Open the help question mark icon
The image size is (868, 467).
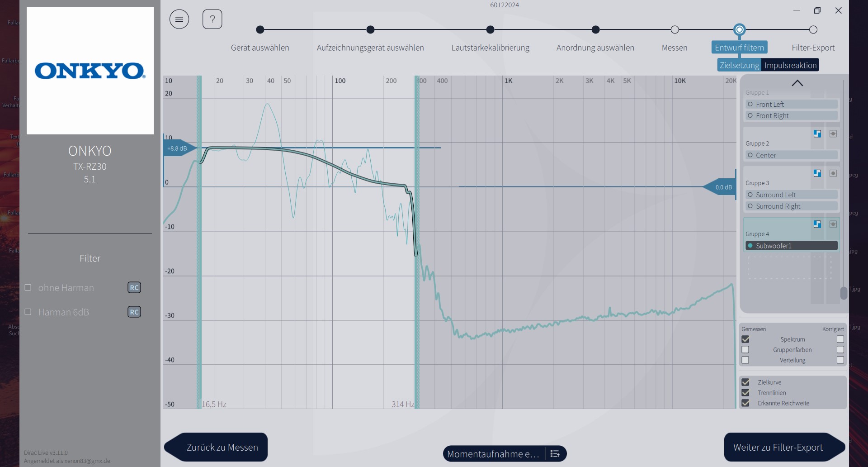tap(212, 19)
